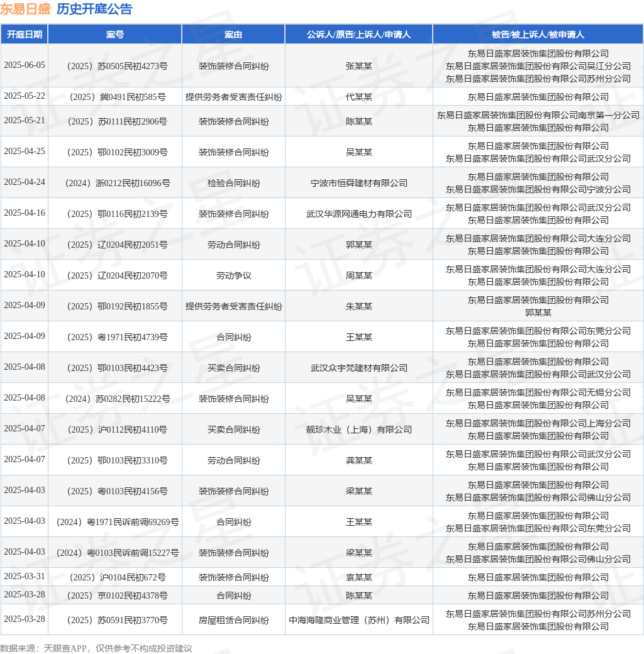644x654 pixels.
Task: Click case number 鄂0103民初3310号
Action: [117, 460]
